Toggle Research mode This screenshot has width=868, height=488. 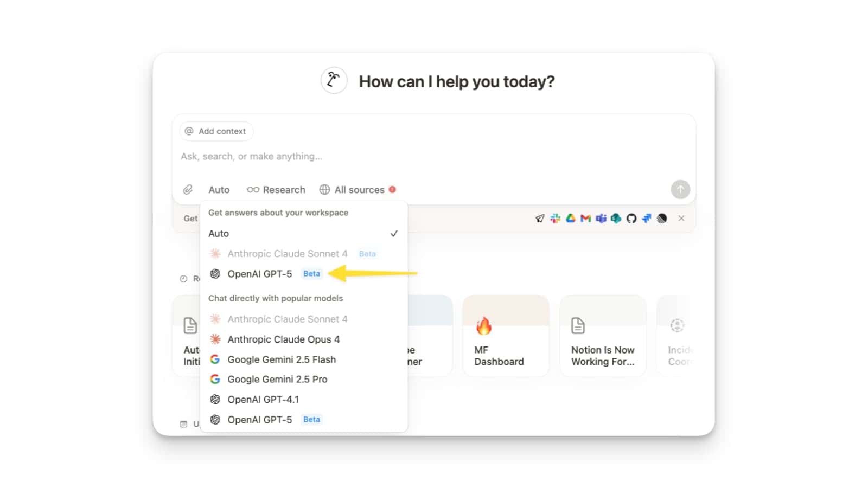(x=276, y=190)
